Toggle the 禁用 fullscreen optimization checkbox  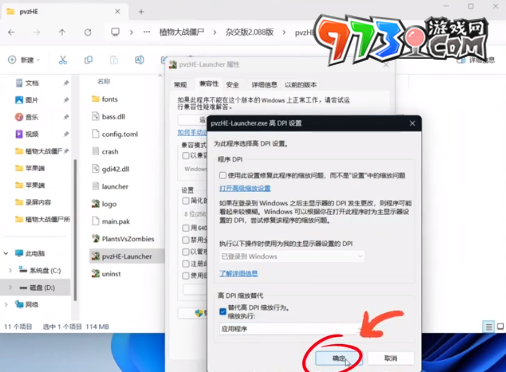pos(186,240)
